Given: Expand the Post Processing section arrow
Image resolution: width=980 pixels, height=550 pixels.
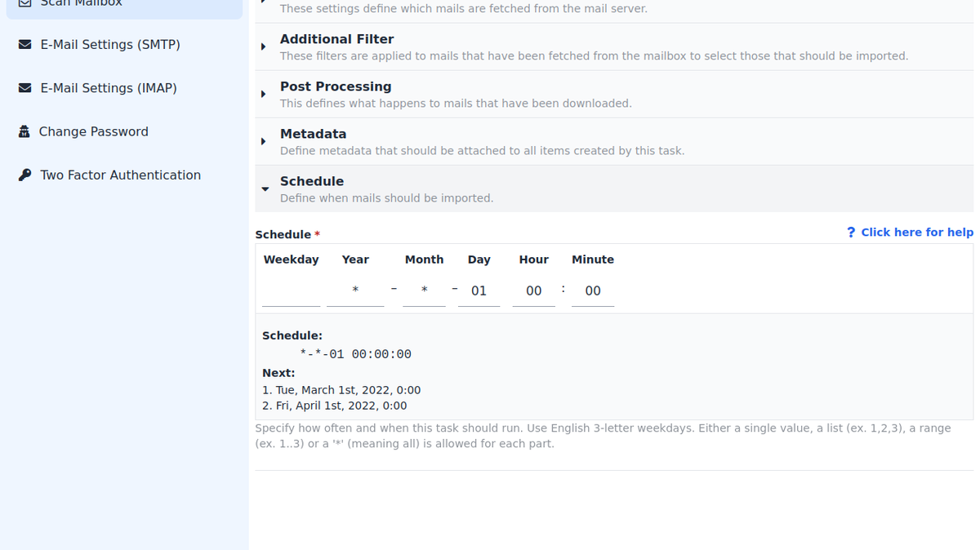Looking at the screenshot, I should pos(264,95).
